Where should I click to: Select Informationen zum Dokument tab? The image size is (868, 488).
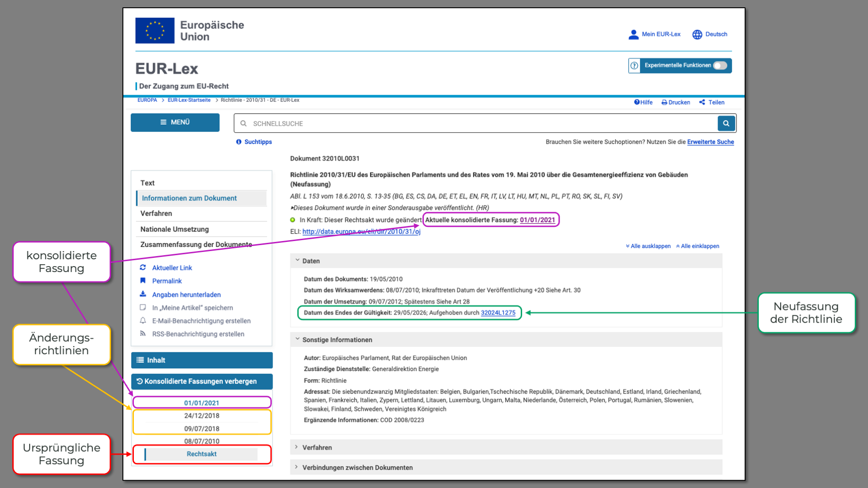click(x=201, y=198)
